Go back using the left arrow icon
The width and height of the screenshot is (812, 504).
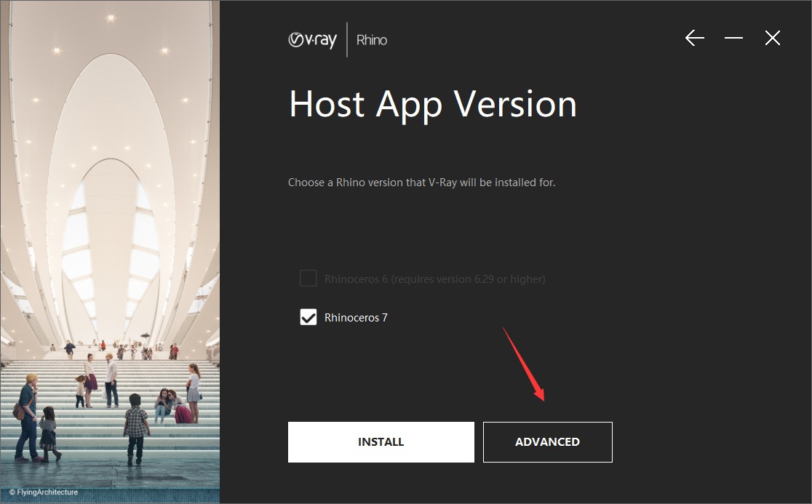tap(694, 38)
